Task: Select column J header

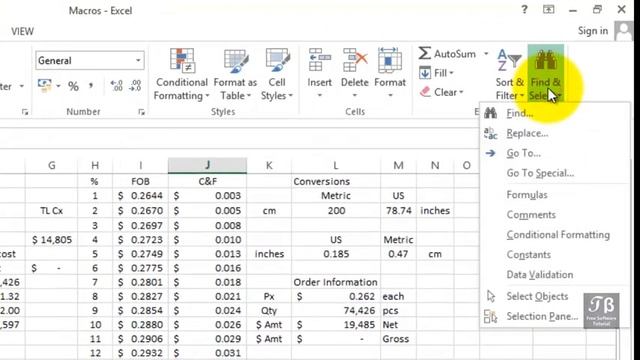Action: point(207,165)
